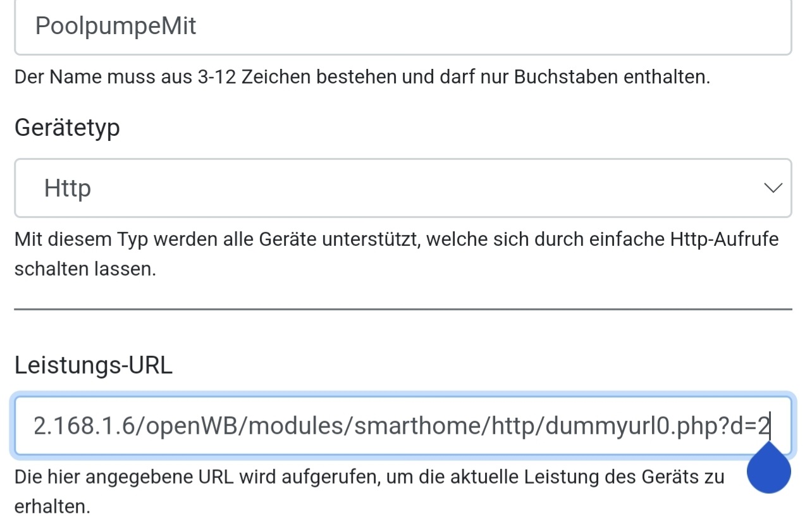This screenshot has width=812, height=519.
Task: Click into the Leistungs-URL input field
Action: click(402, 426)
